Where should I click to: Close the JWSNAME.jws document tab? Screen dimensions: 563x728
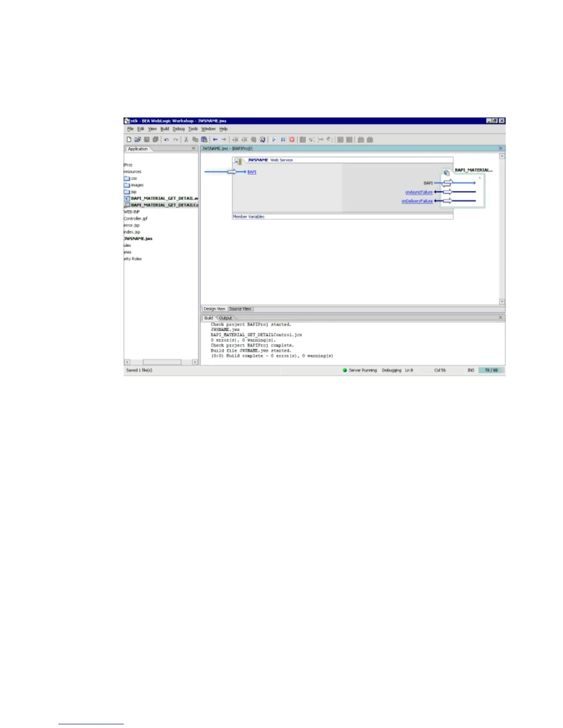pyautogui.click(x=501, y=148)
